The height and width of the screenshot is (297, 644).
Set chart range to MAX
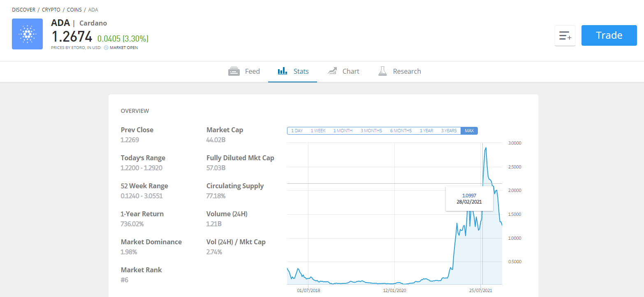click(469, 131)
